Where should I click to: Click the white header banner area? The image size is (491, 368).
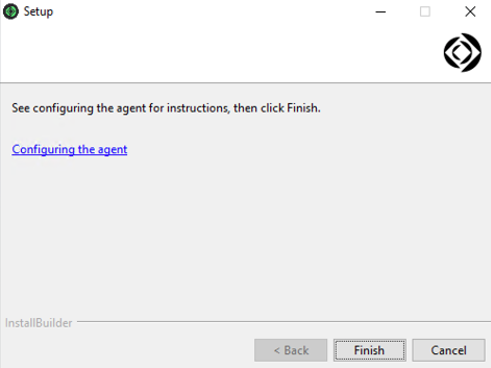tap(220, 52)
